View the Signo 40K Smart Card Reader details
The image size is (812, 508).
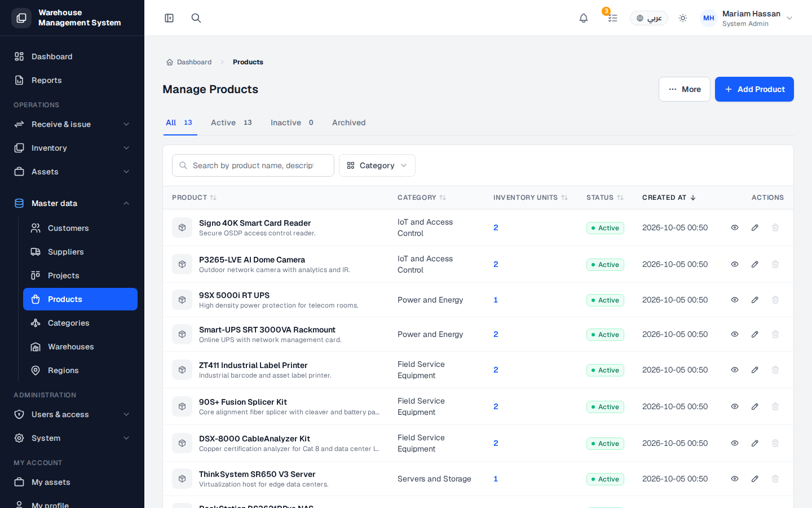point(735,227)
